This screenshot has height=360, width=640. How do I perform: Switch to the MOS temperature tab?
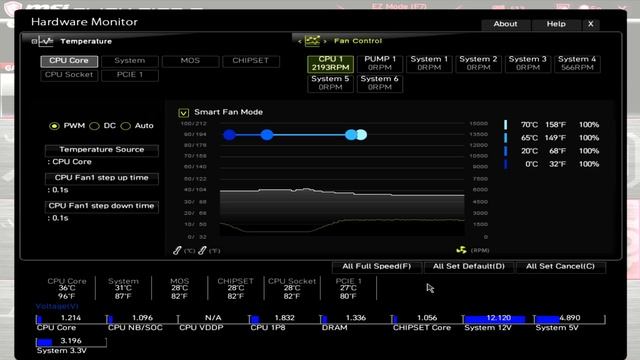[190, 61]
